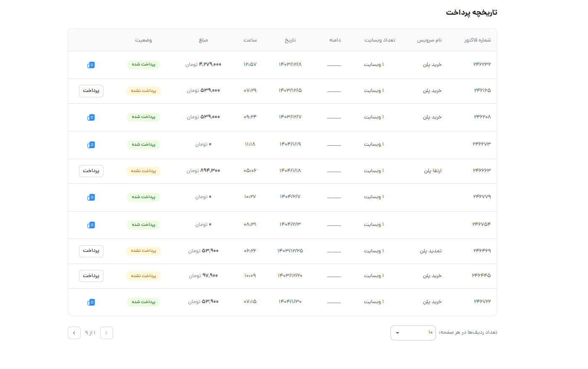
Task: Click the ساعت column header
Action: pyautogui.click(x=250, y=40)
